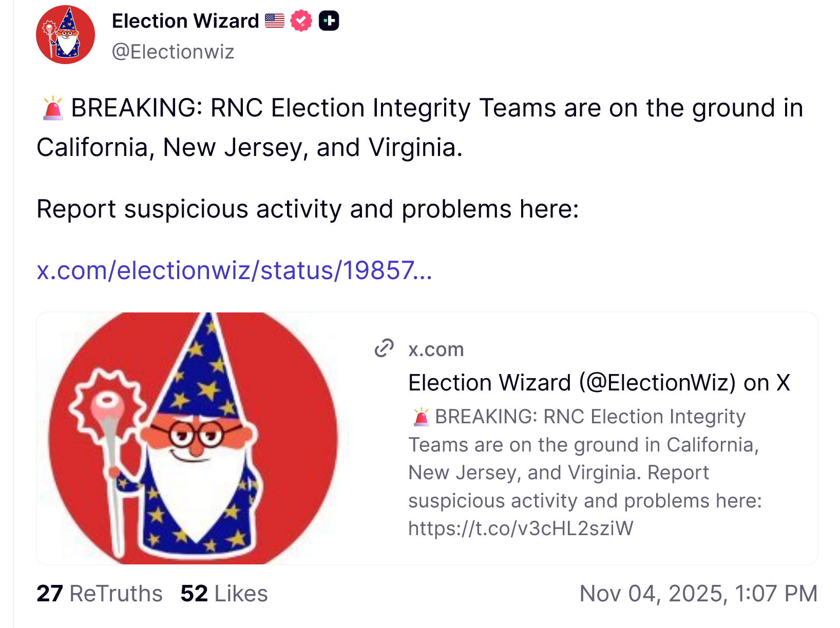Click the "Report suspicious activity" text line
Screen dimensions: 840x628
click(308, 209)
